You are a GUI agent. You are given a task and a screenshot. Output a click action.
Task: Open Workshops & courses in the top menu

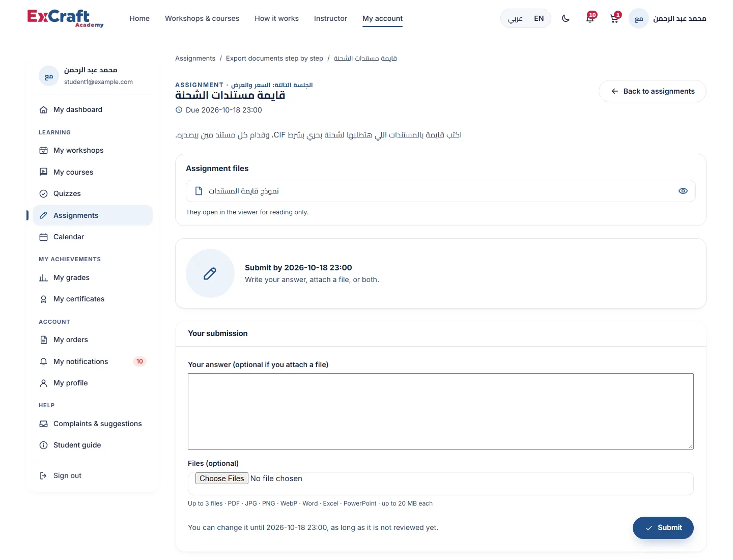202,18
